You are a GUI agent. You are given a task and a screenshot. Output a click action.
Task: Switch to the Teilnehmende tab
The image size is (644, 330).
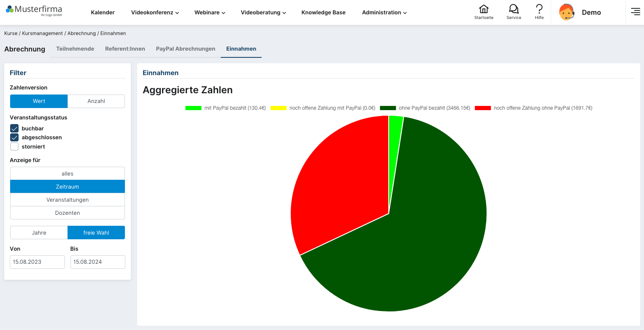coord(75,49)
